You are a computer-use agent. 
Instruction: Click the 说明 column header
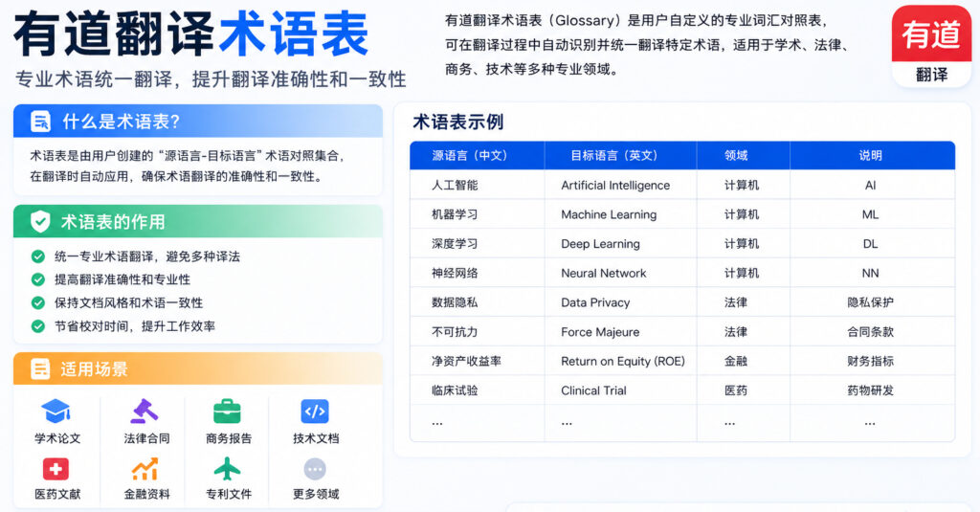click(x=873, y=156)
